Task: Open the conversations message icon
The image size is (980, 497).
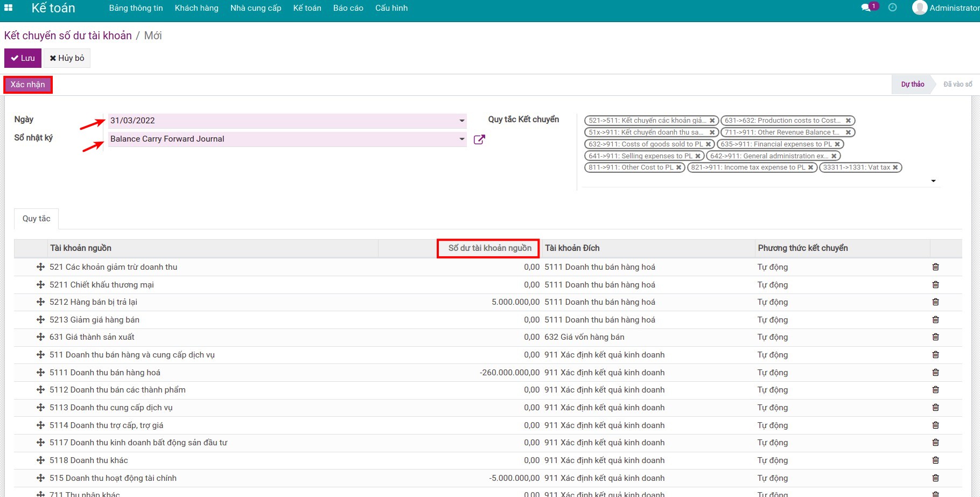Action: [866, 8]
